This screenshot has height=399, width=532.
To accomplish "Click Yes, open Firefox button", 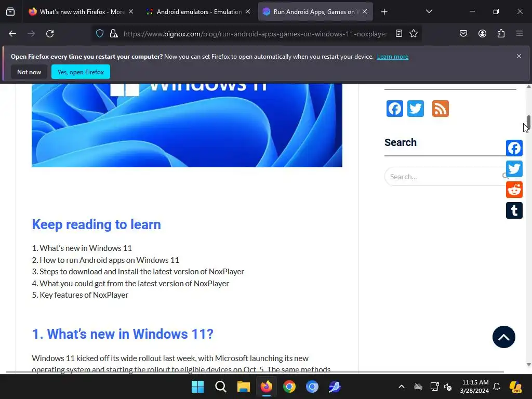I will pos(81,72).
